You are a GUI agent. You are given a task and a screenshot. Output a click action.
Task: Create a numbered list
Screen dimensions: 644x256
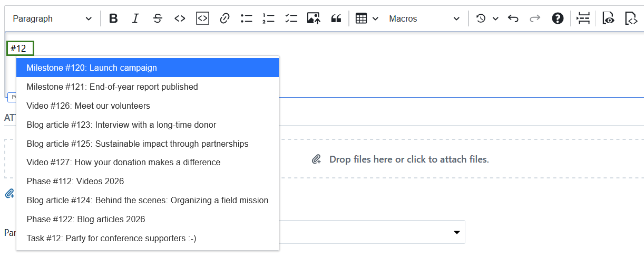coord(269,18)
